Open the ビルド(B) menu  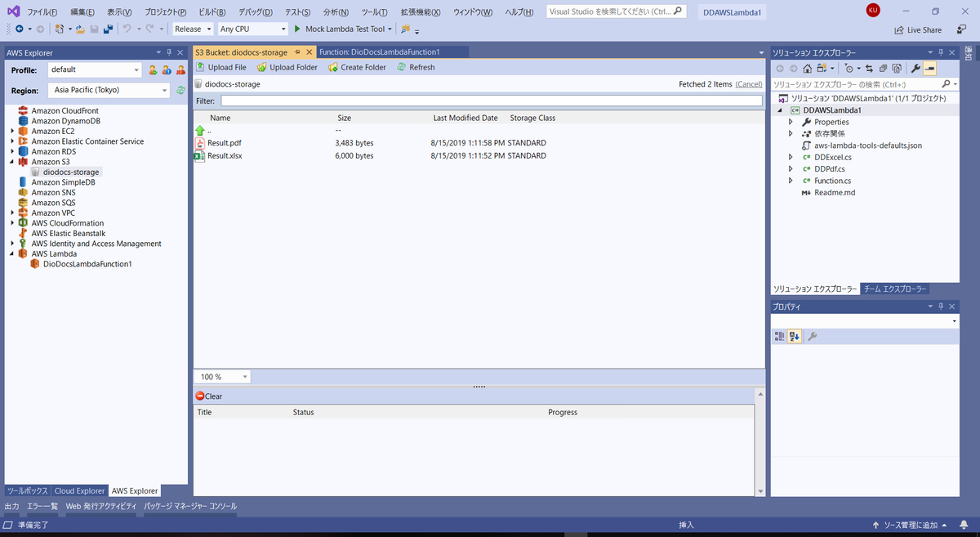click(x=212, y=12)
